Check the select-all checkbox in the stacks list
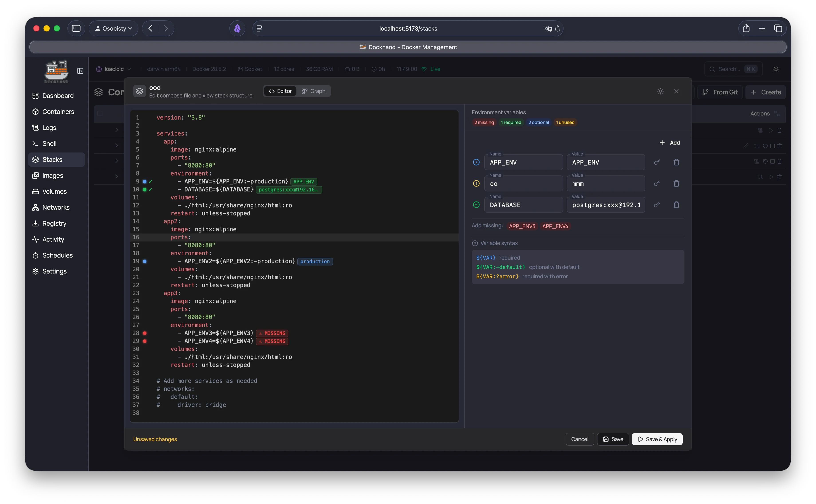Viewport: 816px width, 504px height. (100, 113)
